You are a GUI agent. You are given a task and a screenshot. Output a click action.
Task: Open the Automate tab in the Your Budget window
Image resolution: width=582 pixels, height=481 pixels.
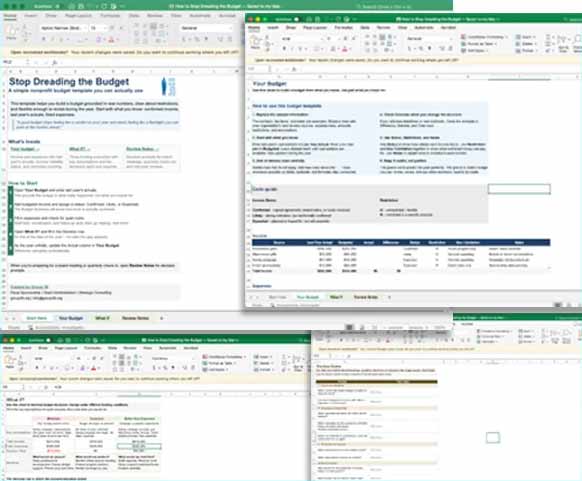[x=424, y=28]
